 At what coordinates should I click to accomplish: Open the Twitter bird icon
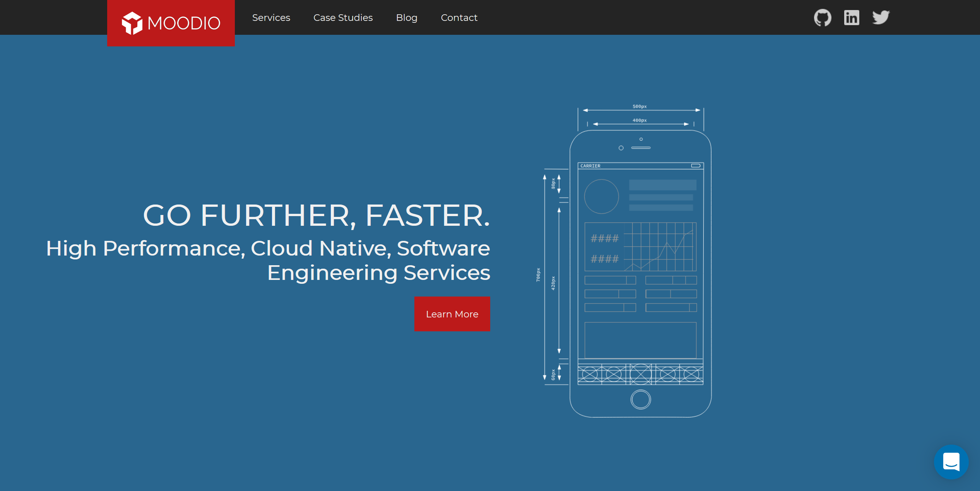(x=881, y=17)
